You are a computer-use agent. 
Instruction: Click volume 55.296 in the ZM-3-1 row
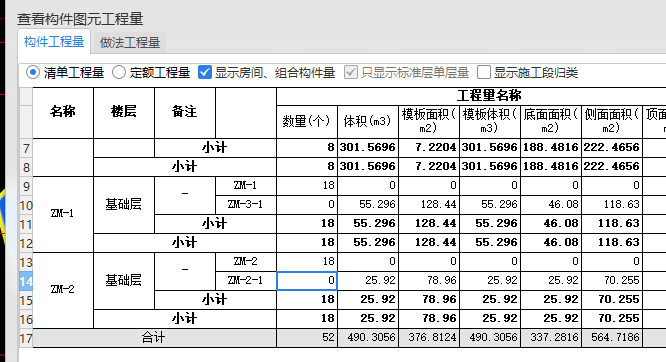[x=367, y=205]
